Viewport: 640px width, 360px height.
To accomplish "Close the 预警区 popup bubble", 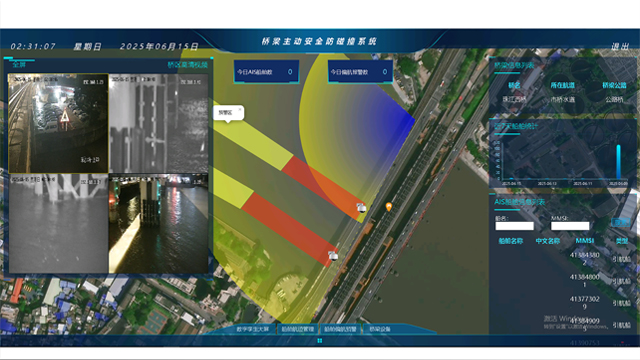I will [240, 109].
